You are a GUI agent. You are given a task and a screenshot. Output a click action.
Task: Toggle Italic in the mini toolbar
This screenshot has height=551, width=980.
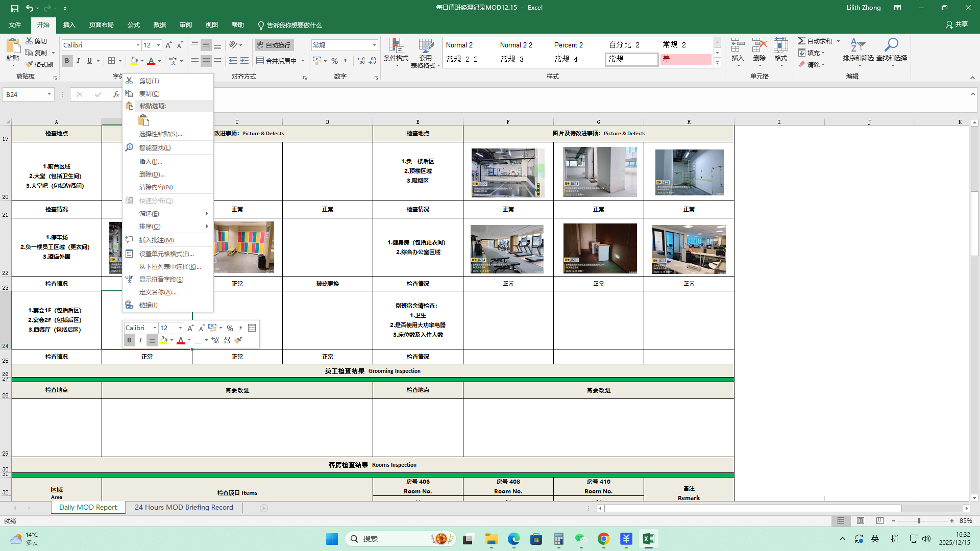140,340
